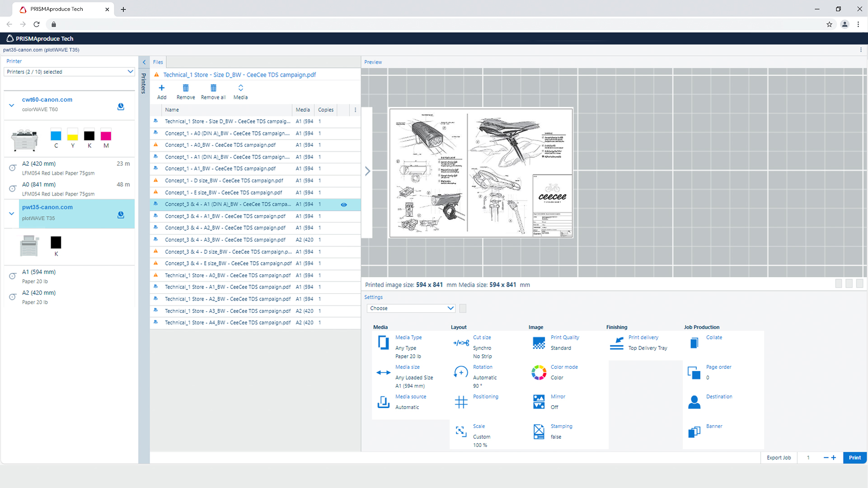Screen dimensions: 868x488
Task: Open the Stamping setting icon
Action: click(x=539, y=432)
